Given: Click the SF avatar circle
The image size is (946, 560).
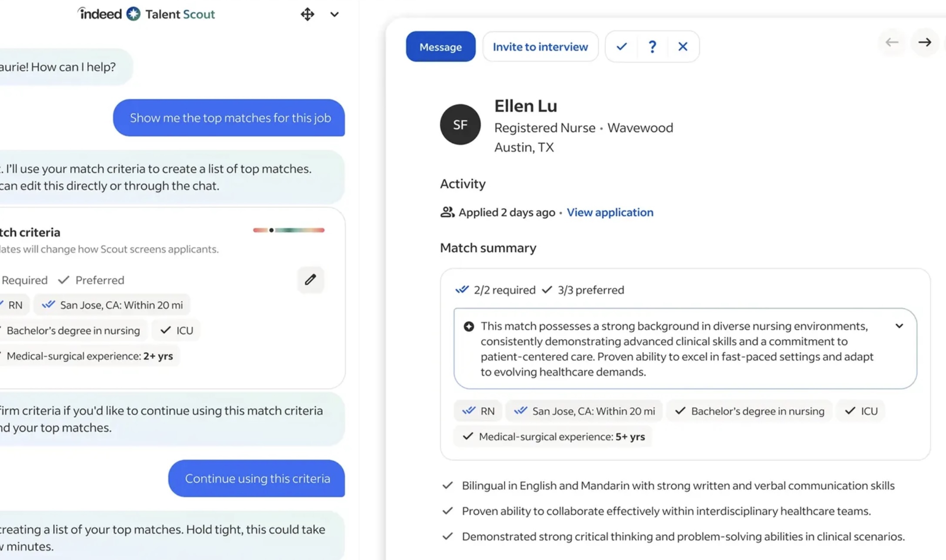Looking at the screenshot, I should click(x=460, y=125).
